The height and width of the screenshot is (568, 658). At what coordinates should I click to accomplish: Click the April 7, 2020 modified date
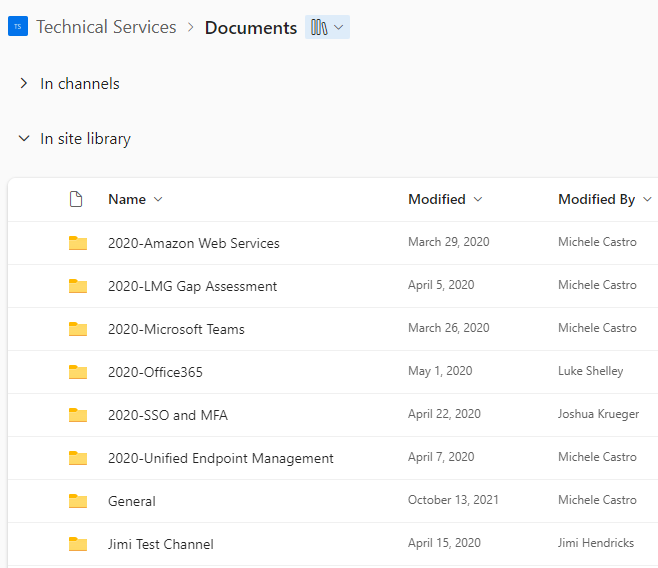[x=441, y=457]
